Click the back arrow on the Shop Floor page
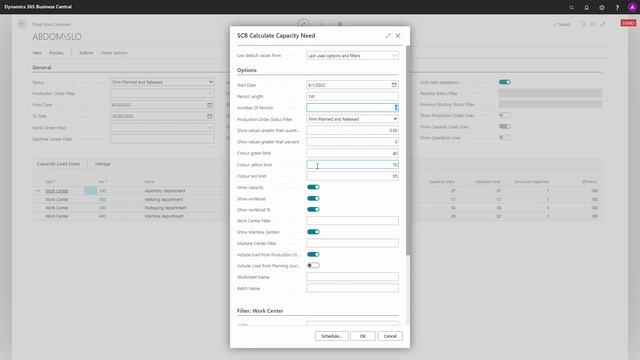The height and width of the screenshot is (360, 640). 22,24
